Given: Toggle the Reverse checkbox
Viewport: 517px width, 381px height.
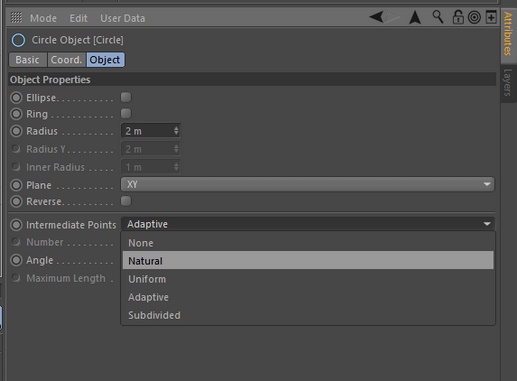Looking at the screenshot, I should pyautogui.click(x=126, y=201).
